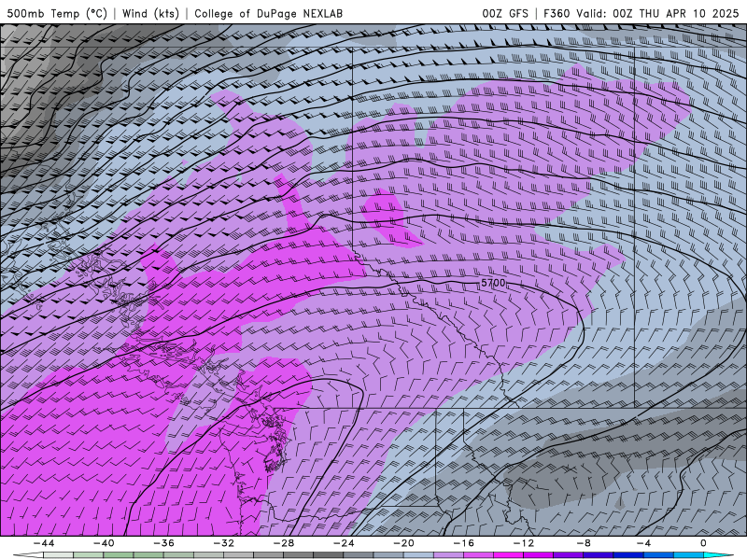Click the "00Z THU APR 10 2025" valid time
The width and height of the screenshot is (747, 560).
[x=675, y=13]
